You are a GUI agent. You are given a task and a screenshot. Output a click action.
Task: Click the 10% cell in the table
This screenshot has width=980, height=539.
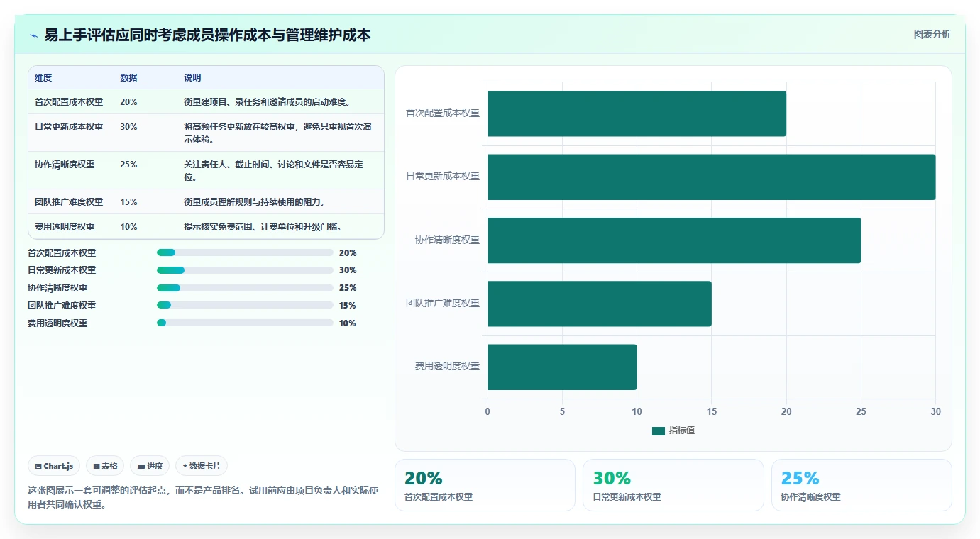(x=128, y=227)
